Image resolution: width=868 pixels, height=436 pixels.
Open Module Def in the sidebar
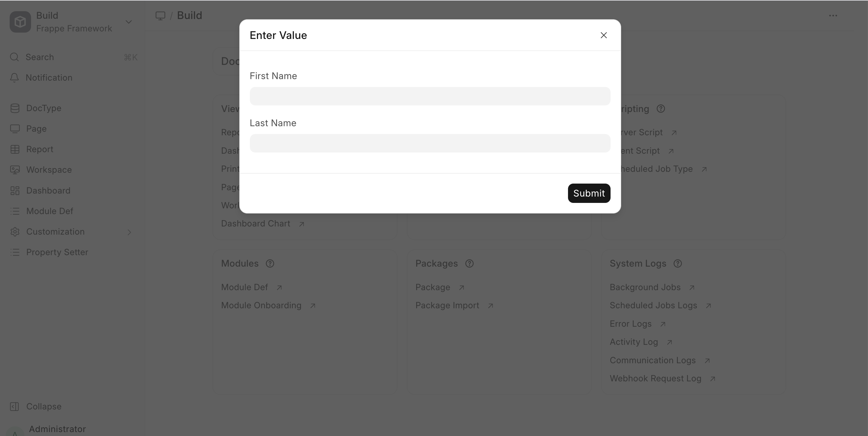(x=49, y=211)
